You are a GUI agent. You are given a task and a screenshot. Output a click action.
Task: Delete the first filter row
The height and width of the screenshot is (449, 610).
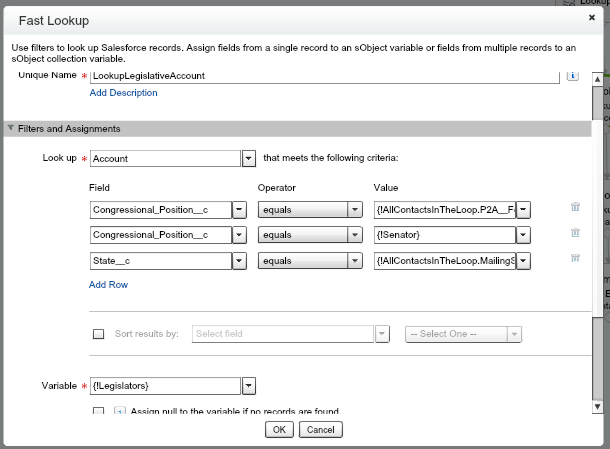(x=575, y=207)
